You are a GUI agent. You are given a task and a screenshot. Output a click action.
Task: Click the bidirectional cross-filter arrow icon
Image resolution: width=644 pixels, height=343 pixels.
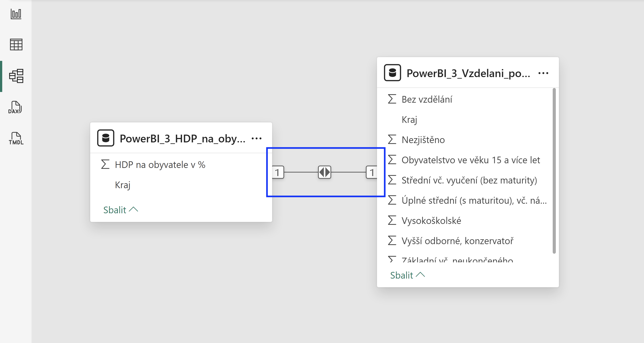(x=325, y=172)
